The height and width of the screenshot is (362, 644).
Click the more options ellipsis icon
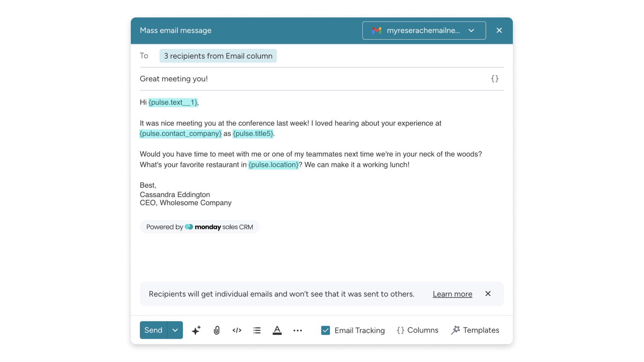click(298, 330)
